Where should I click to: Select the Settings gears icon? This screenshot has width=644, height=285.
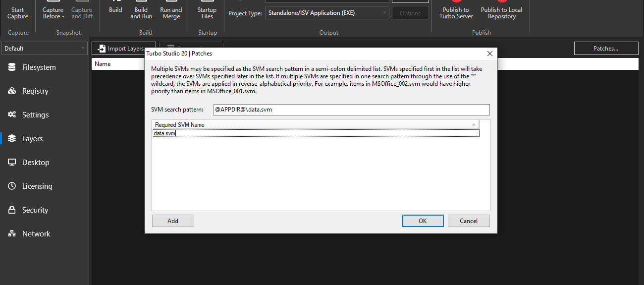(x=12, y=115)
